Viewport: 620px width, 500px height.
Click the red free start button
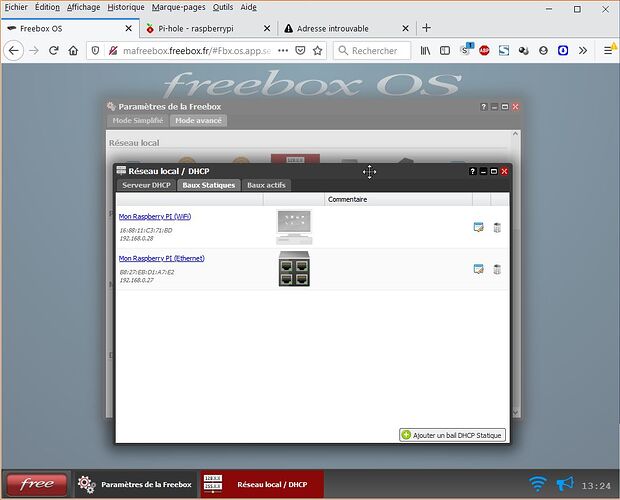[x=37, y=484]
